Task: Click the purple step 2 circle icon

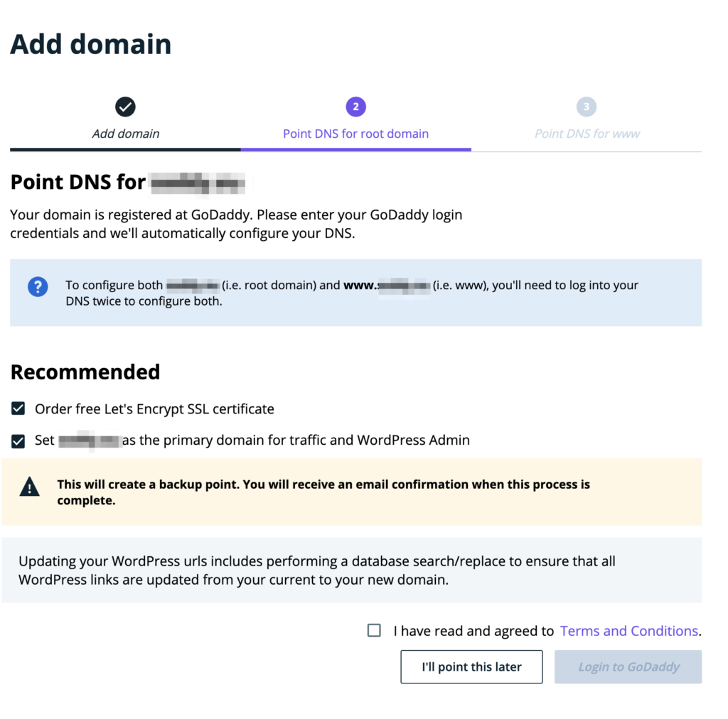Action: point(355,107)
